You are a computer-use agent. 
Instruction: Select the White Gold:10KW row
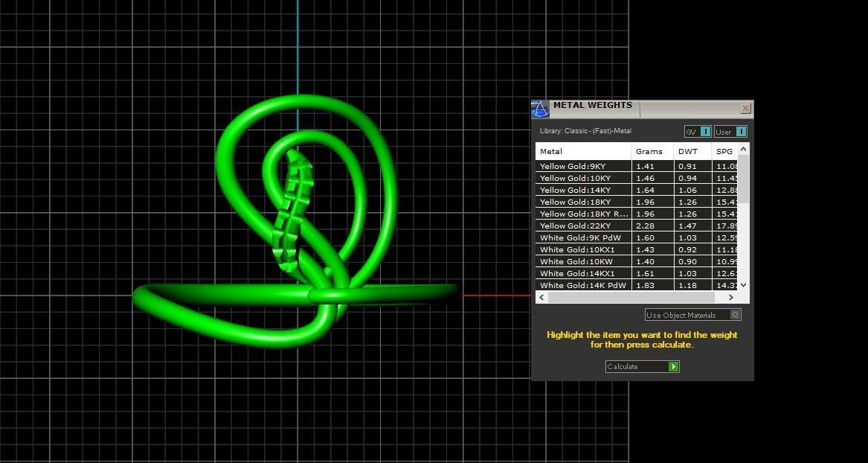point(637,261)
